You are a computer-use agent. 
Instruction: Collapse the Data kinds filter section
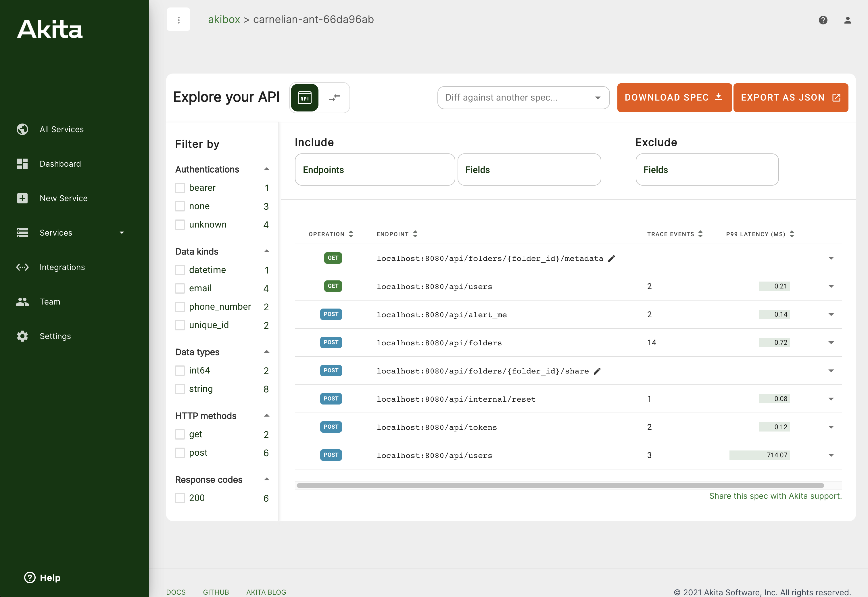[266, 251]
